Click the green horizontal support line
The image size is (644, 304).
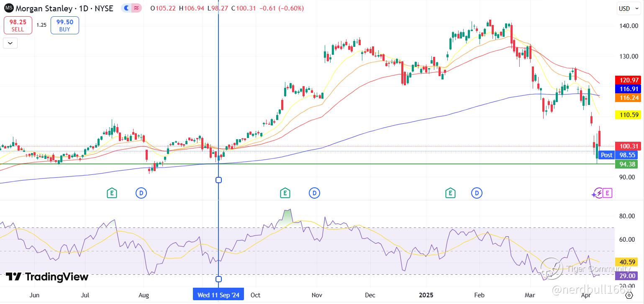[307, 164]
